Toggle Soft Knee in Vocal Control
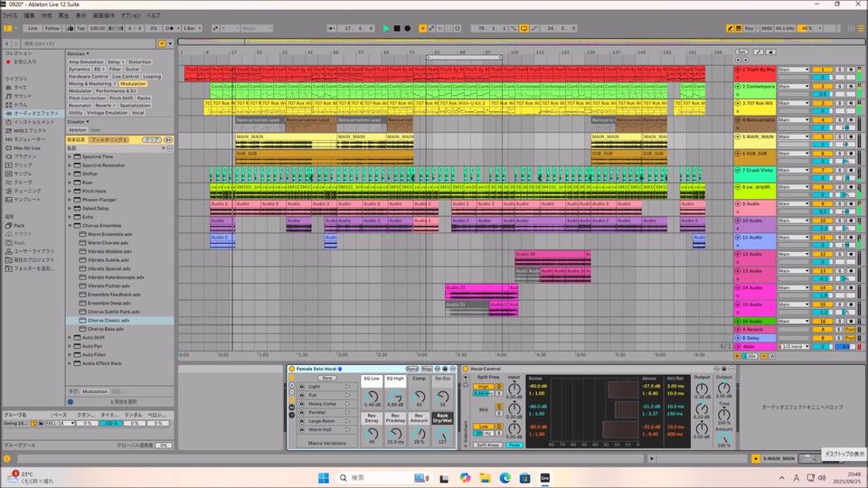Screen dimensions: 868x488 tap(487, 444)
